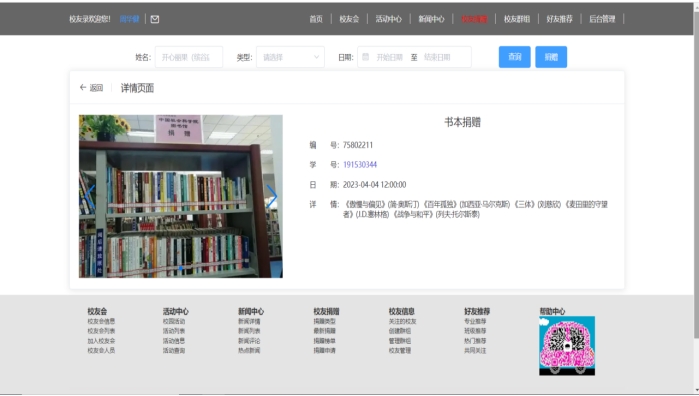Click the 书本捐赠 title text

coord(462,122)
